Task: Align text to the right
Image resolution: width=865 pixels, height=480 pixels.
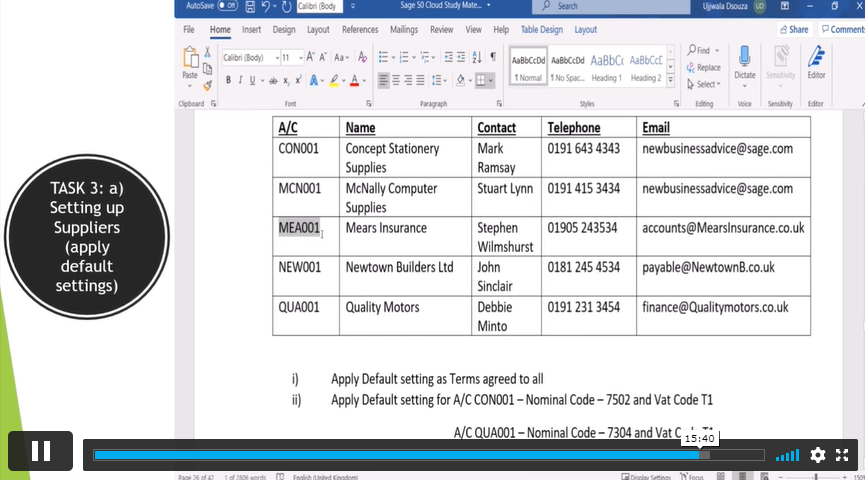Action: (x=408, y=81)
